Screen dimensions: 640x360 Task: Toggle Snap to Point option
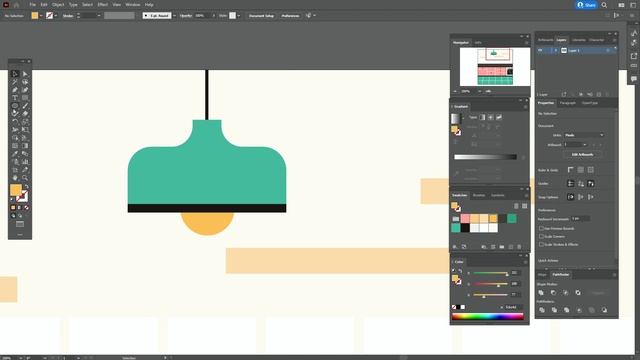coord(571,197)
